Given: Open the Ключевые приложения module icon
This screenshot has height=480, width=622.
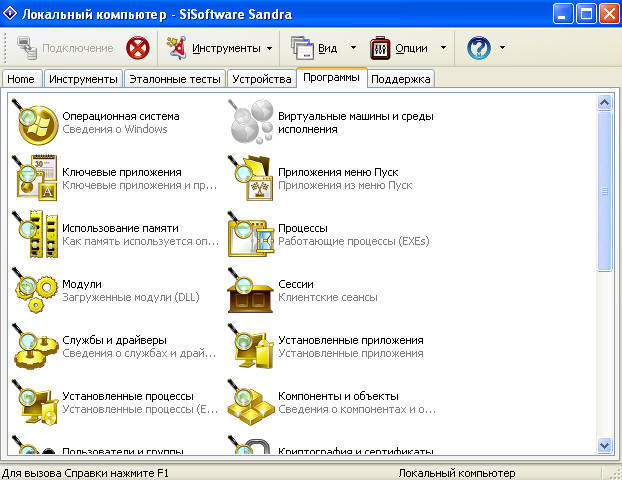Looking at the screenshot, I should coord(35,178).
